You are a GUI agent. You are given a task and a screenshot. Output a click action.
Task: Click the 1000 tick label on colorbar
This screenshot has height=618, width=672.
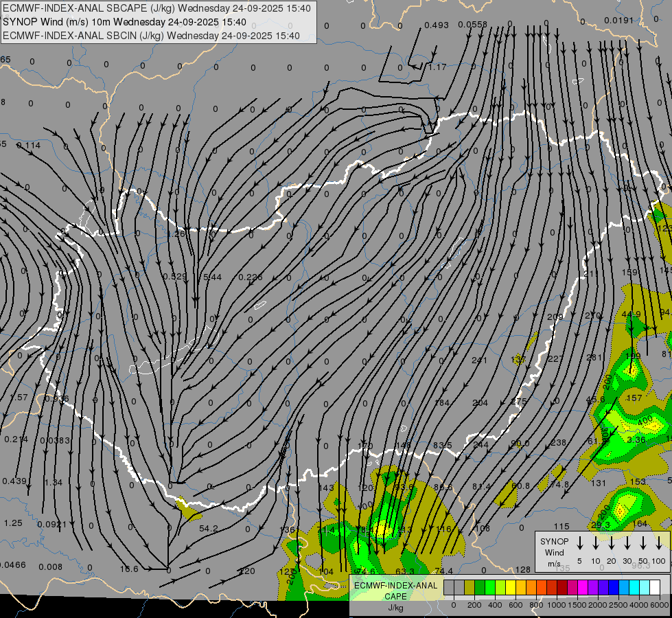pyautogui.click(x=556, y=605)
